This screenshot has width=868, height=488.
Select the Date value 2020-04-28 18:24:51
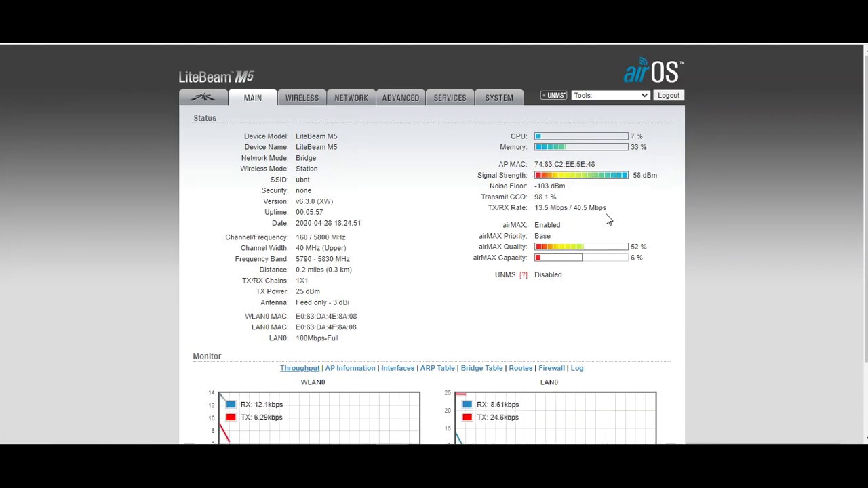328,223
